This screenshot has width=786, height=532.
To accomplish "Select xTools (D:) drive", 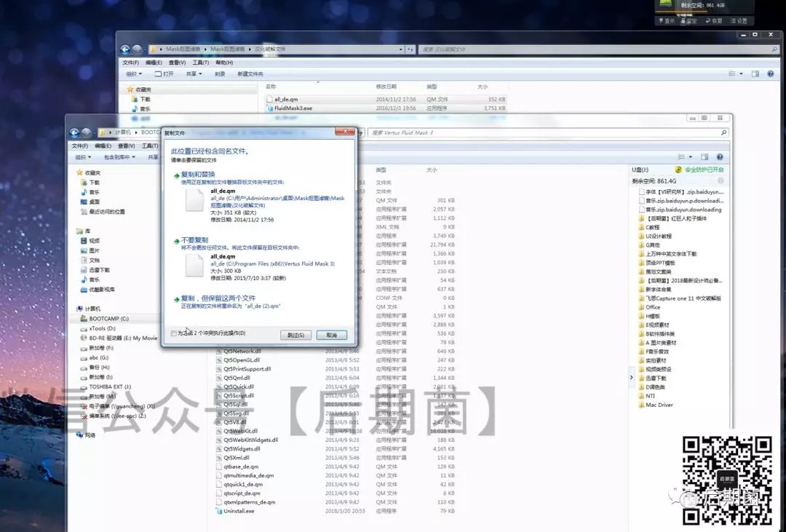I will (x=102, y=328).
